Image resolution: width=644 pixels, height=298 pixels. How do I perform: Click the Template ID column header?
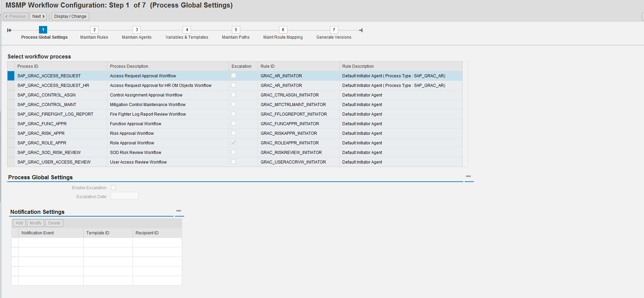108,233
